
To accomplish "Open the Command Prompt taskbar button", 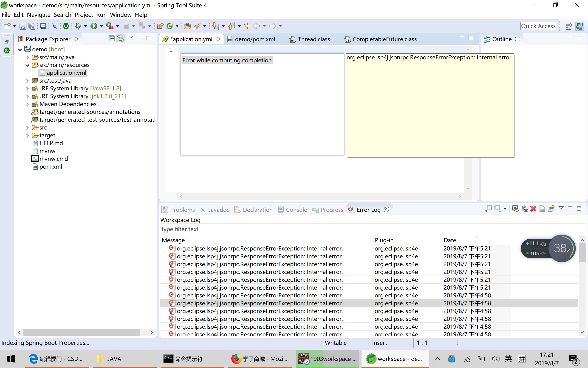I will pyautogui.click(x=192, y=359).
